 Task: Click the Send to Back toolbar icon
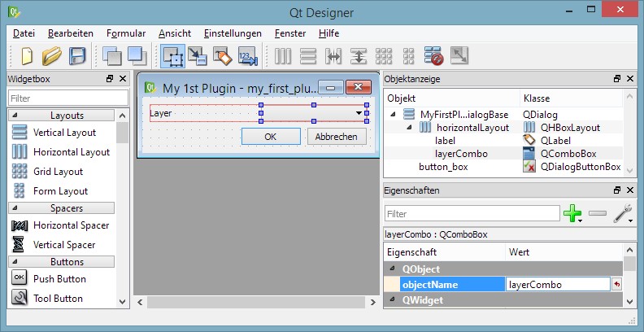112,56
